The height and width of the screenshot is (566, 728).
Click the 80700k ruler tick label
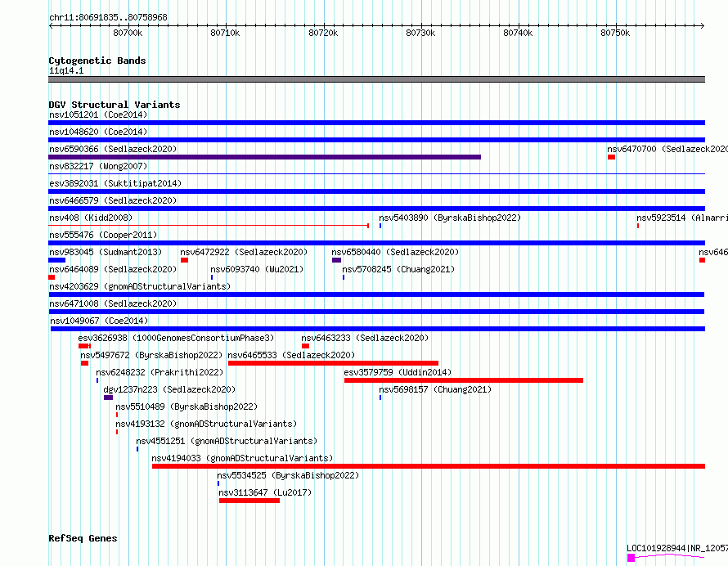(128, 33)
